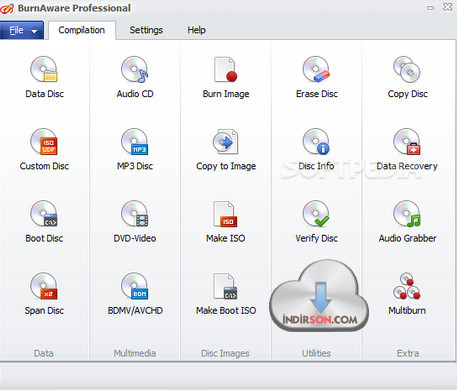457x390 pixels.
Task: Launch the Multiburn tool
Action: point(407,294)
